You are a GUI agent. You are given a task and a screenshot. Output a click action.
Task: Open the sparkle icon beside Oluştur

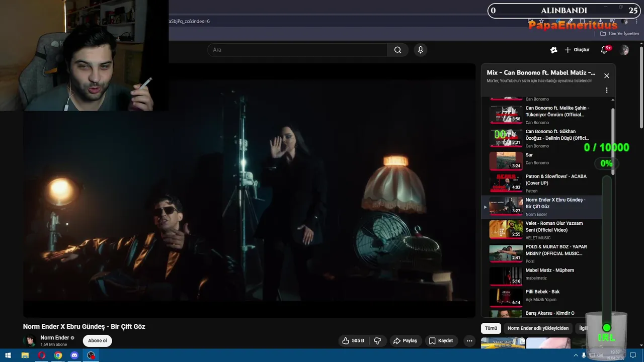click(x=553, y=50)
